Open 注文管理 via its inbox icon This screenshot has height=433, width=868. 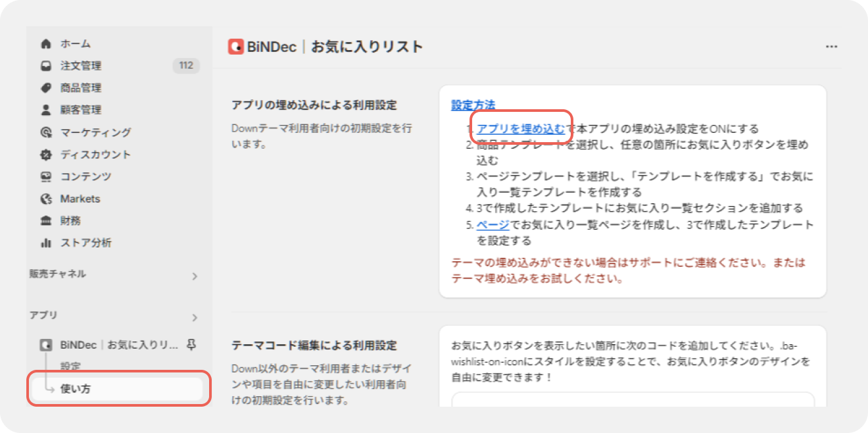46,66
